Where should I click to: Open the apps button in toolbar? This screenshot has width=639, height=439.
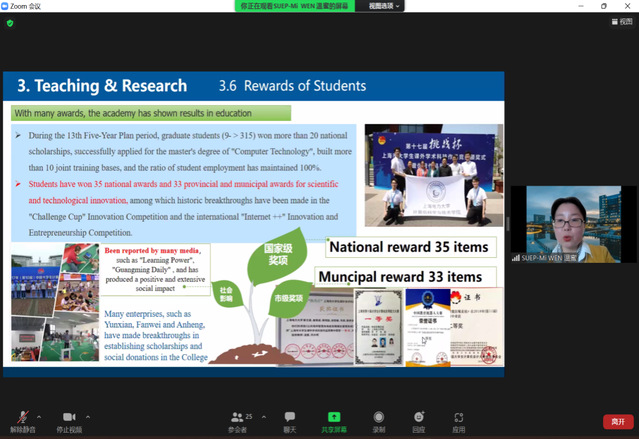click(459, 420)
